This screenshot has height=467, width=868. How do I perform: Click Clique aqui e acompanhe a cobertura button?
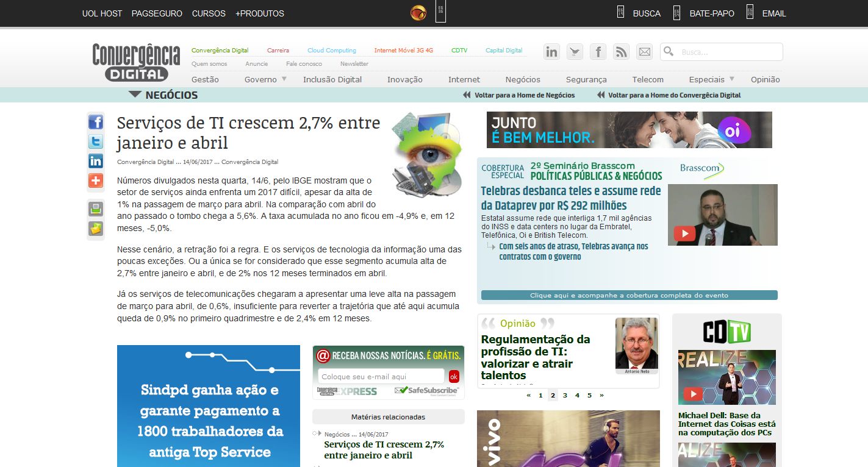click(x=629, y=295)
